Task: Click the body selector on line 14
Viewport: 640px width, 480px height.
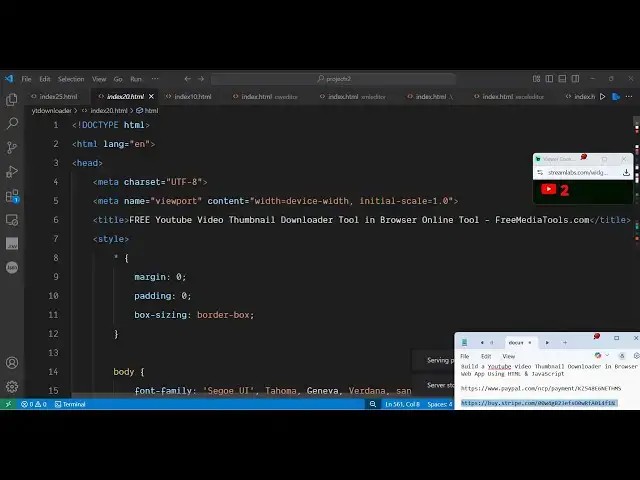Action: tap(124, 372)
